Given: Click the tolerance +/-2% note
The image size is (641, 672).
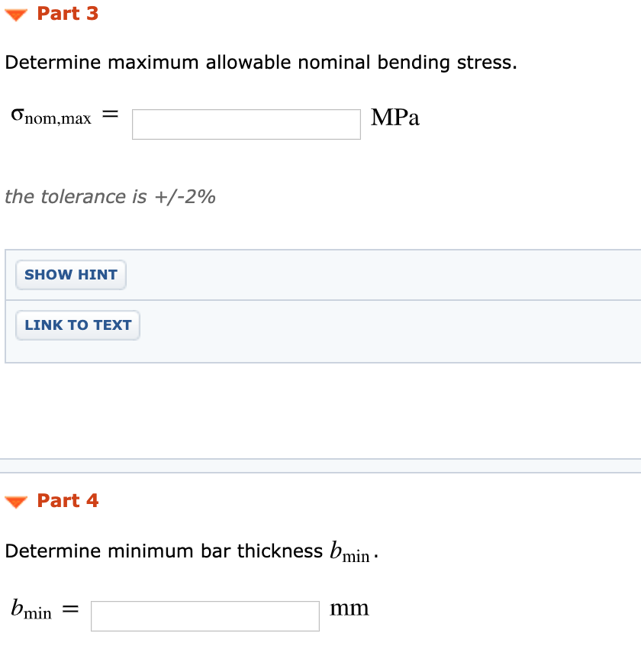Looking at the screenshot, I should click(x=110, y=196).
